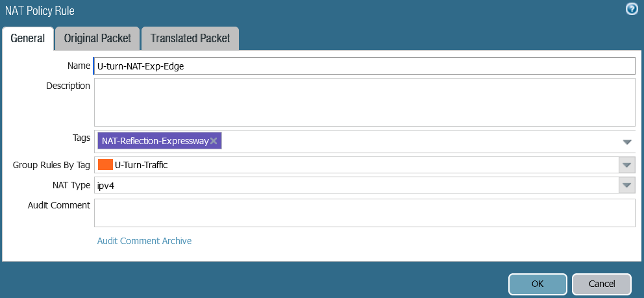Open the Translated Packet tab

coord(190,38)
